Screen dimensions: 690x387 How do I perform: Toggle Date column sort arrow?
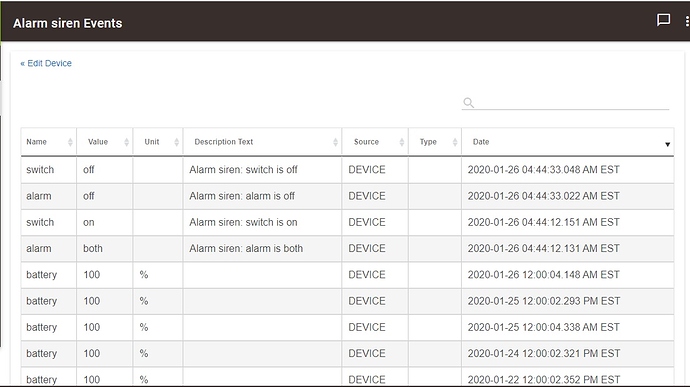tap(667, 144)
